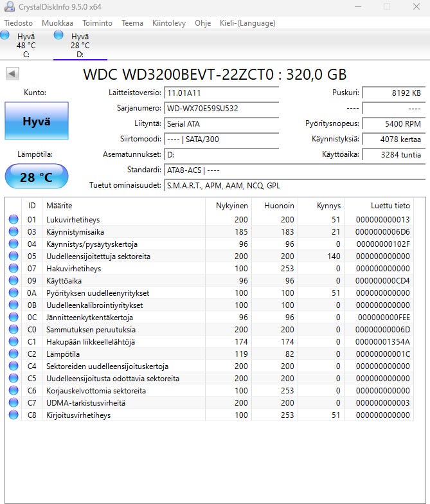
Task: Click the Asematunnukset field D:
Action: [221, 154]
